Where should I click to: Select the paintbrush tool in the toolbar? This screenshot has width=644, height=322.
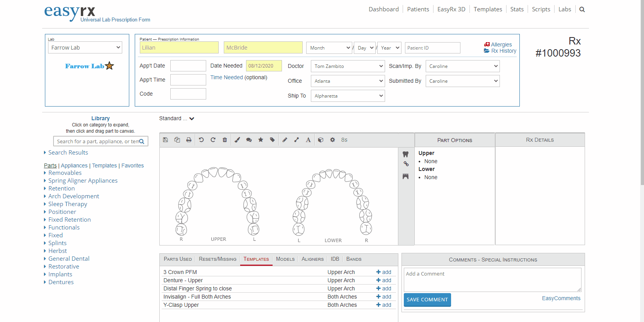pos(237,140)
